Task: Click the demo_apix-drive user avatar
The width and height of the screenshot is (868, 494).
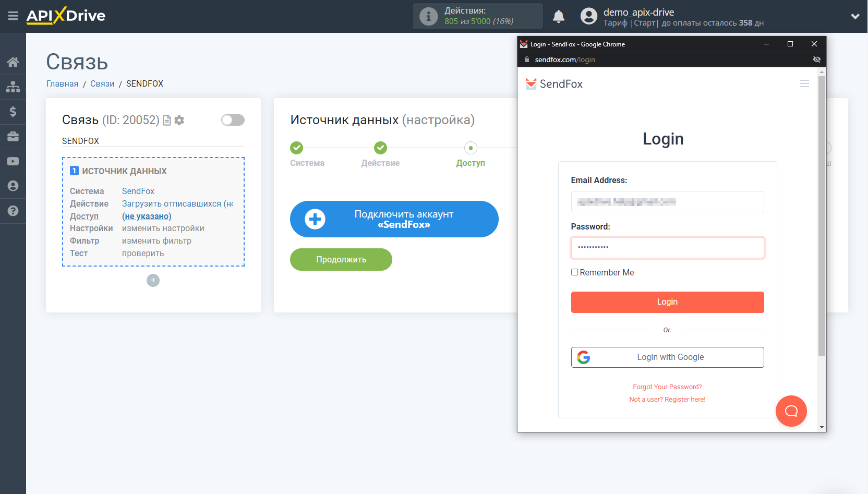Action: point(589,16)
